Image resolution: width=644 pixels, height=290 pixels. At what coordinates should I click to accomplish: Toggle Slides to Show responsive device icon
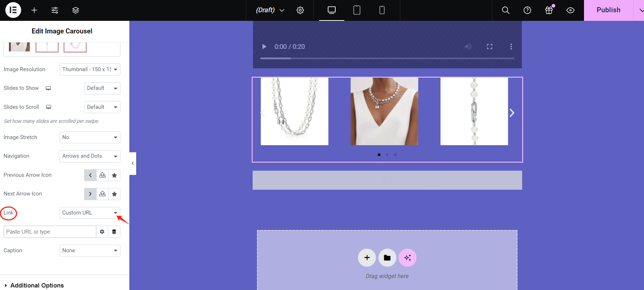(49, 88)
